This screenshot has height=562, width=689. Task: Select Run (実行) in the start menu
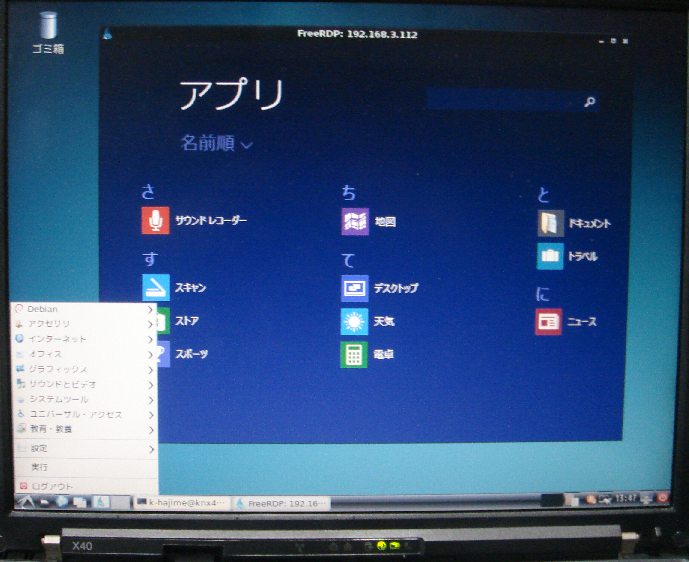(x=85, y=468)
